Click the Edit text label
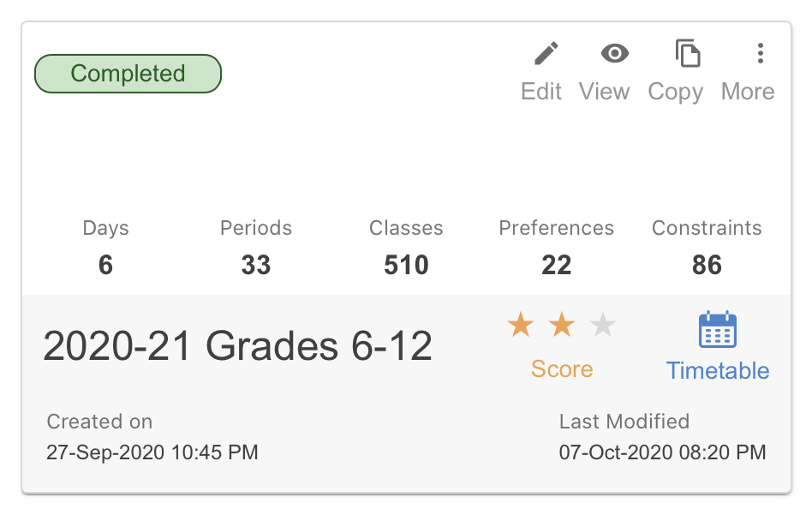The height and width of the screenshot is (509, 812). click(x=541, y=92)
